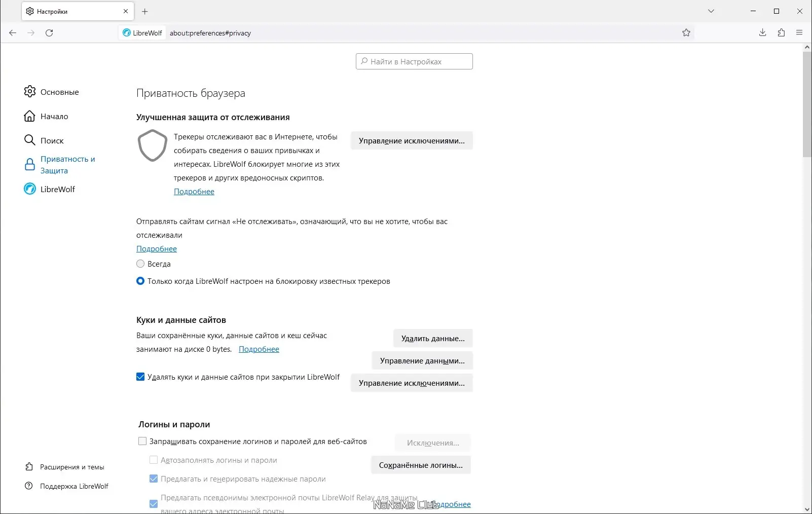
Task: Close the Настройки tab
Action: [x=126, y=11]
